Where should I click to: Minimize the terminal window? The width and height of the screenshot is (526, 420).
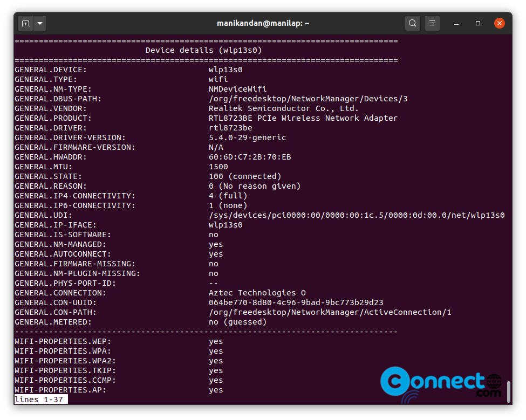coord(456,24)
